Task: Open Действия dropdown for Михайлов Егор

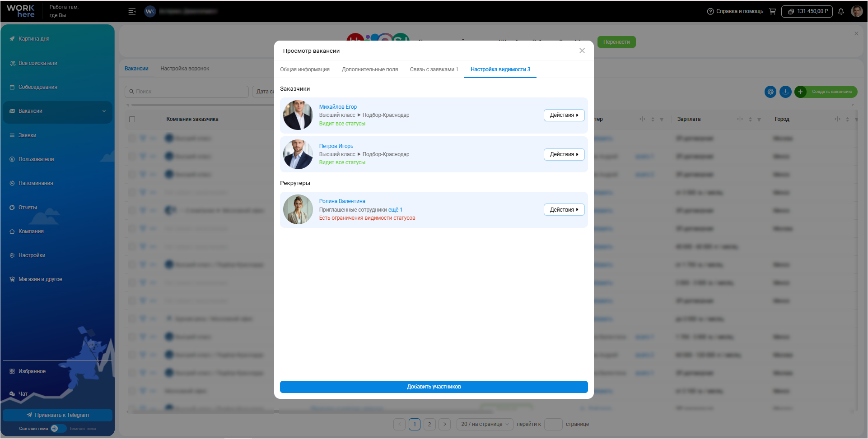Action: coord(564,115)
